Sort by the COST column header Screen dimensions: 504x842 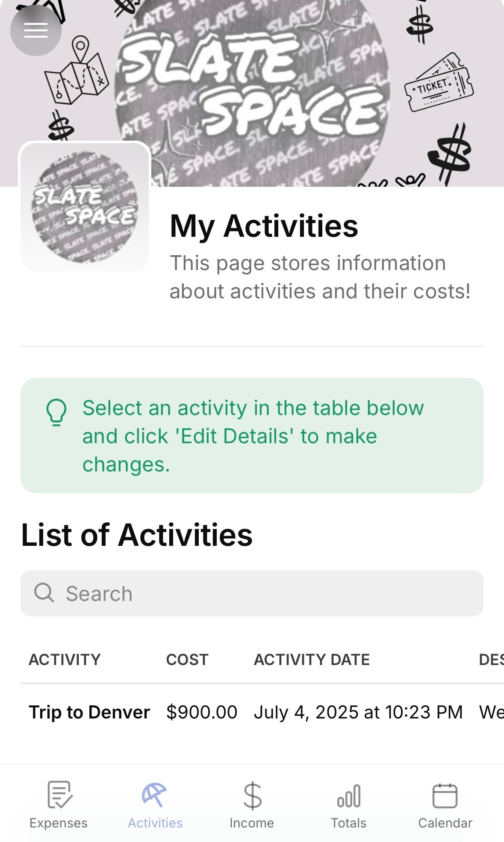click(x=187, y=659)
